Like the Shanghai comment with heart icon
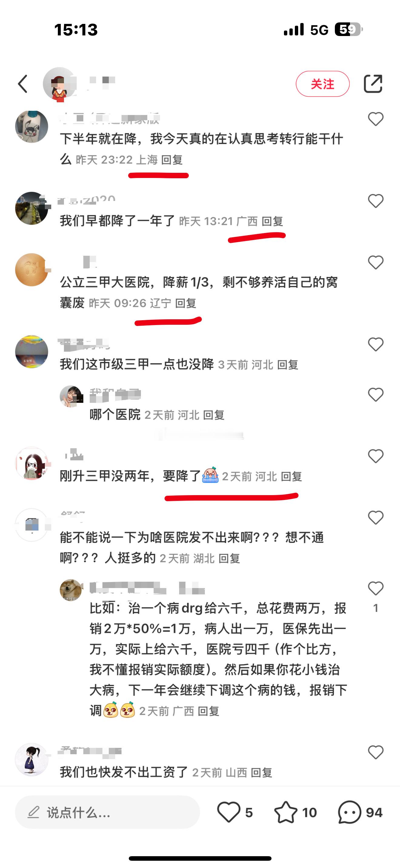Screen dimensions: 400x868 [376, 119]
